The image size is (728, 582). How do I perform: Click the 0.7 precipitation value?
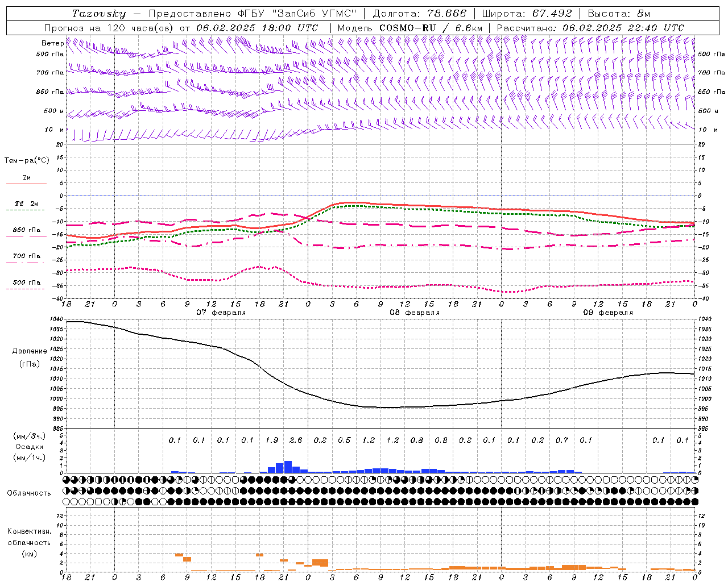(562, 440)
